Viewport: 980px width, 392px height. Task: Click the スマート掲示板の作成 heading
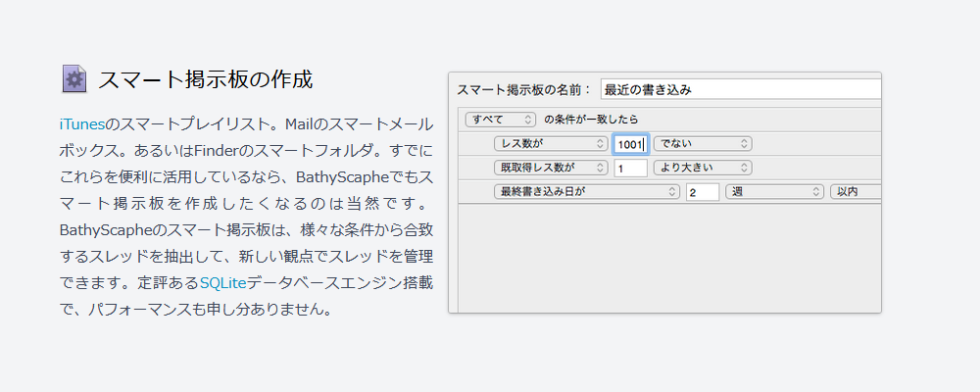pos(206,79)
